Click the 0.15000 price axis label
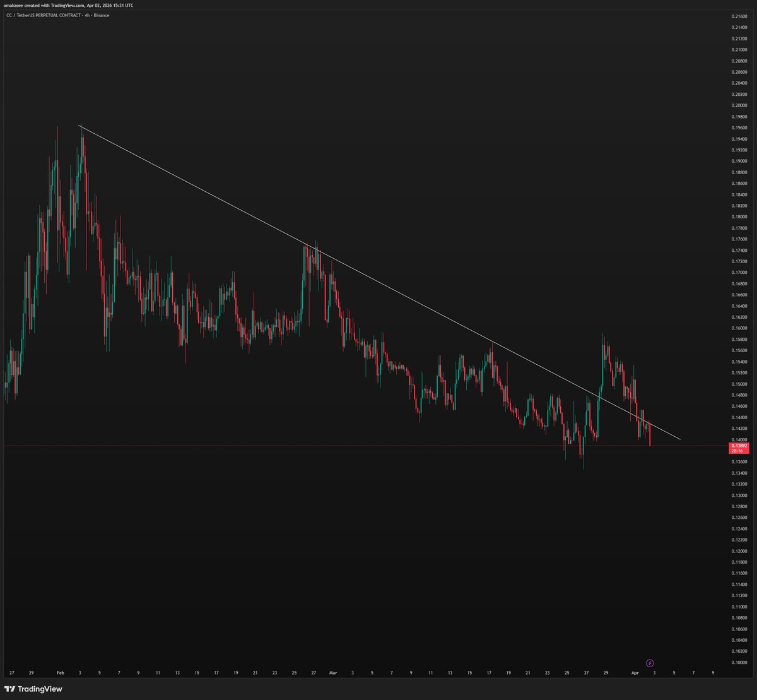The image size is (757, 700). click(x=739, y=384)
